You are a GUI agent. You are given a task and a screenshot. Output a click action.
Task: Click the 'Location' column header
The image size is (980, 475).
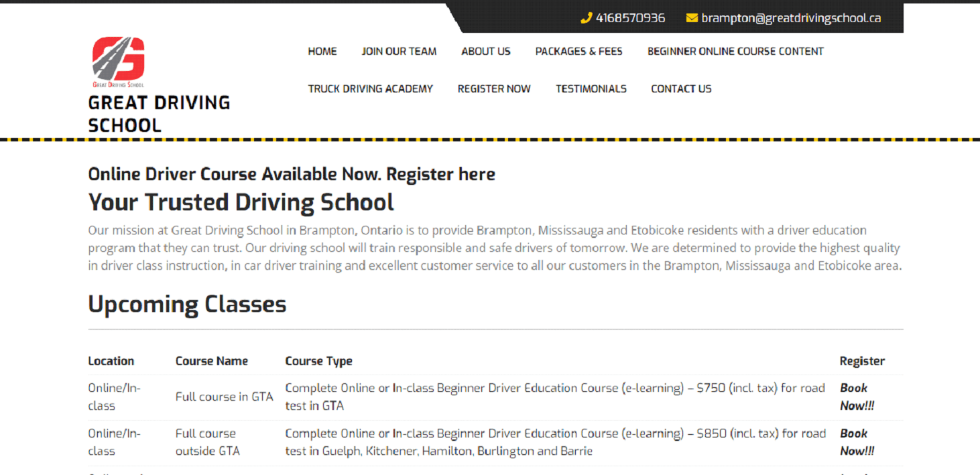tap(111, 361)
